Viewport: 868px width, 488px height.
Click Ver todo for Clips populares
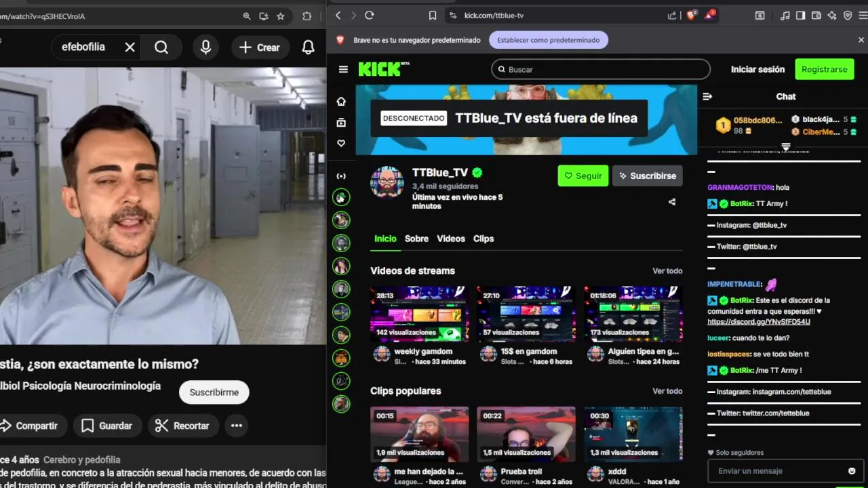667,391
